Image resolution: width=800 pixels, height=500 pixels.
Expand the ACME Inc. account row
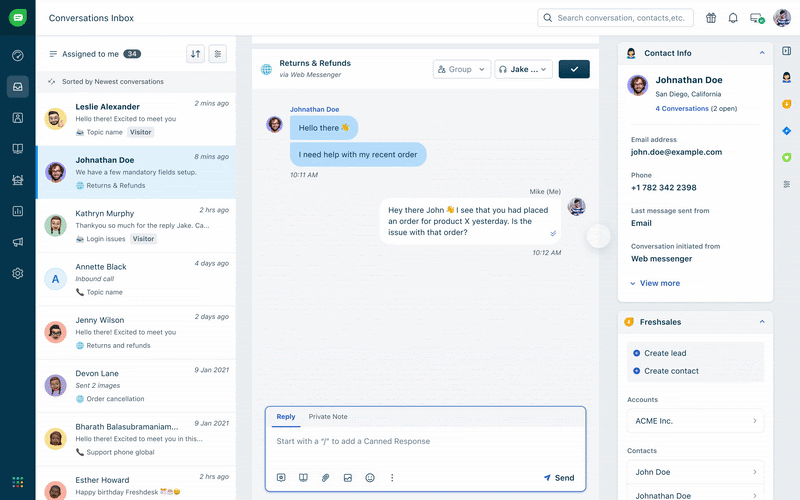point(695,421)
